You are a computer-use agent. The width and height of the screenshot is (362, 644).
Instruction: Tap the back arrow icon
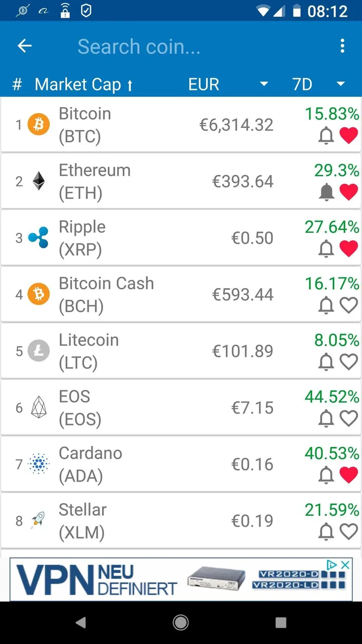click(25, 46)
